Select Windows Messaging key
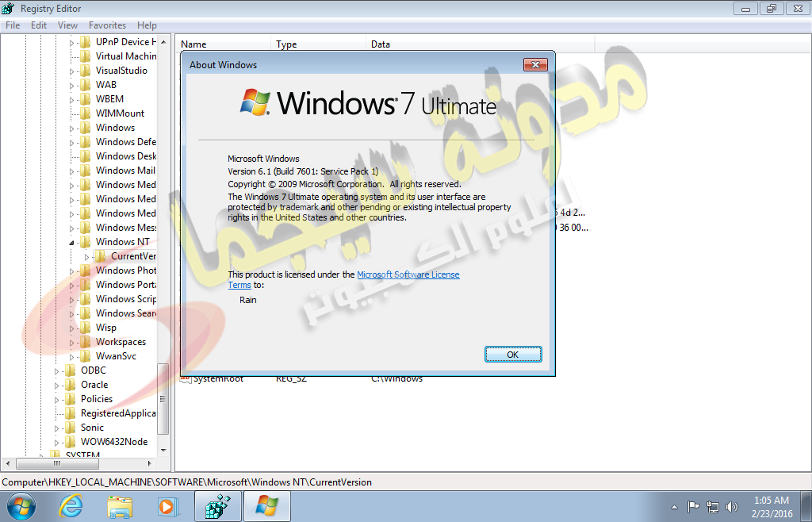Viewport: 812px width, 522px height. pyautogui.click(x=126, y=228)
